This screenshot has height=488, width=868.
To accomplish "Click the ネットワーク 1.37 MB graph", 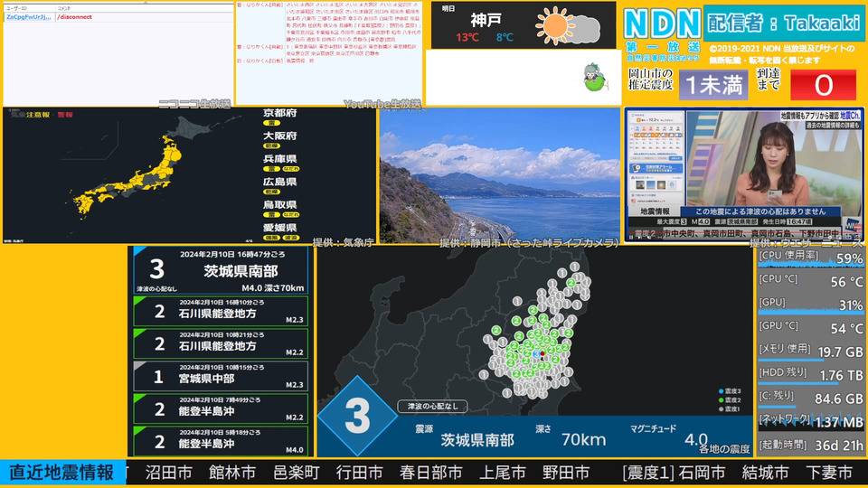I will (x=810, y=422).
